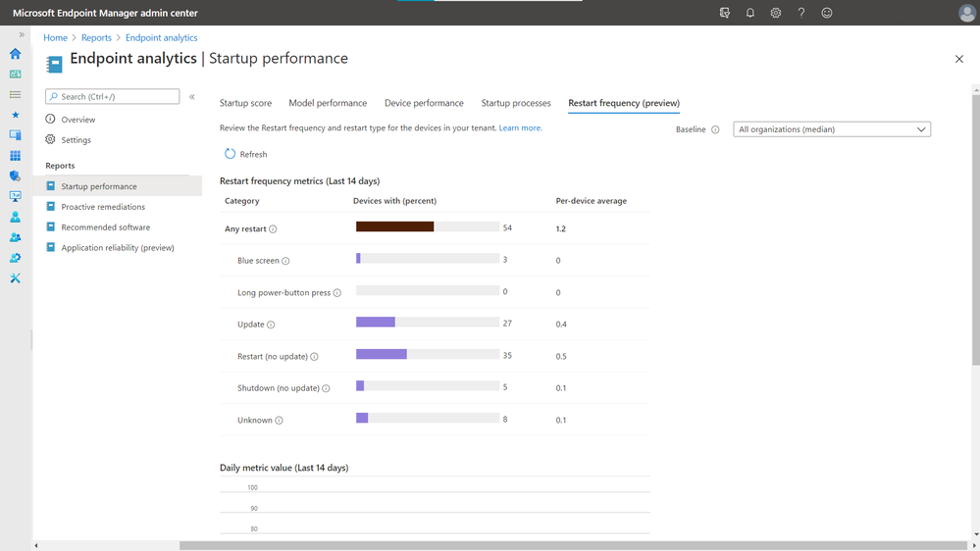The width and height of the screenshot is (980, 551).
Task: Open Tenant administration icon
Action: tap(15, 258)
